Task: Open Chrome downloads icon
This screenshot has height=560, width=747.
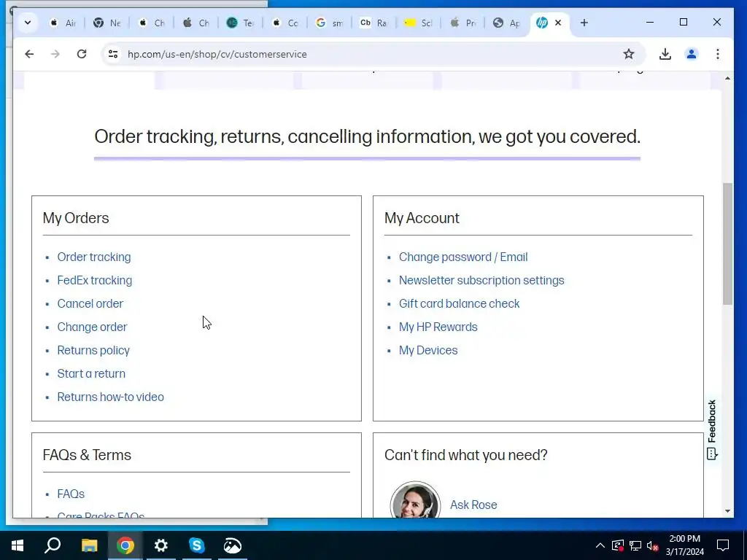Action: click(665, 54)
